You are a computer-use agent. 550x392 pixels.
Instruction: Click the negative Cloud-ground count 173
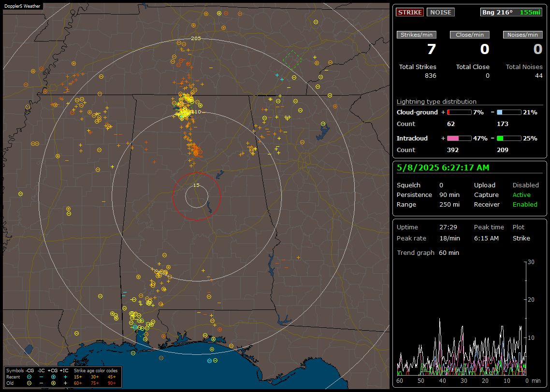point(503,124)
